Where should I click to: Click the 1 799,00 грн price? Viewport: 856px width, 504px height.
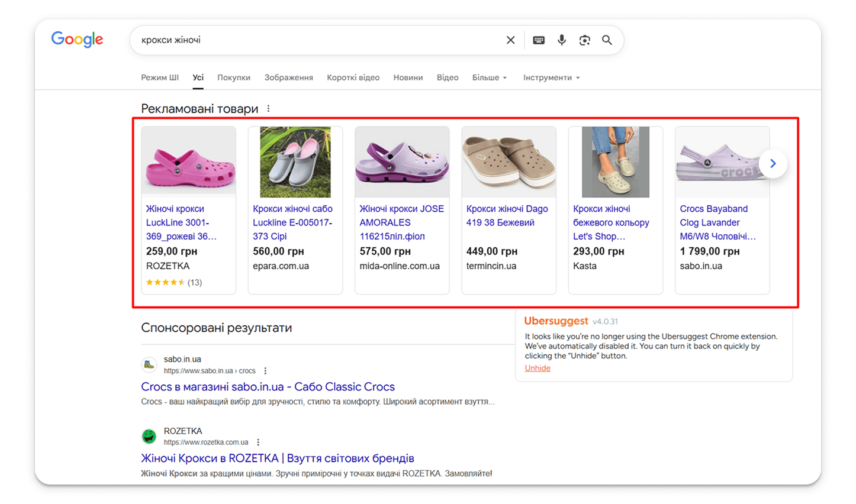click(710, 251)
